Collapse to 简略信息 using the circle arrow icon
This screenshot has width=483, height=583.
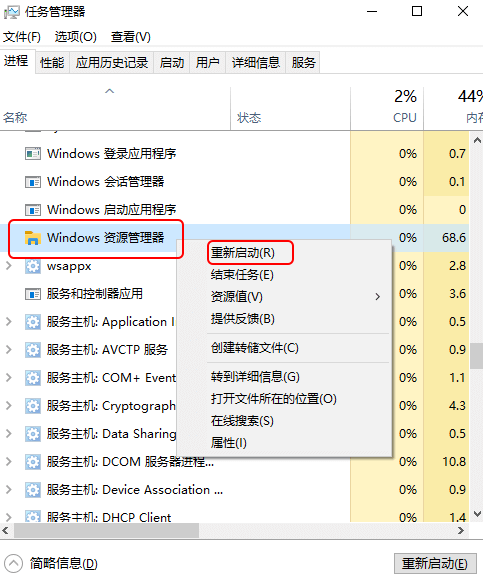13,564
